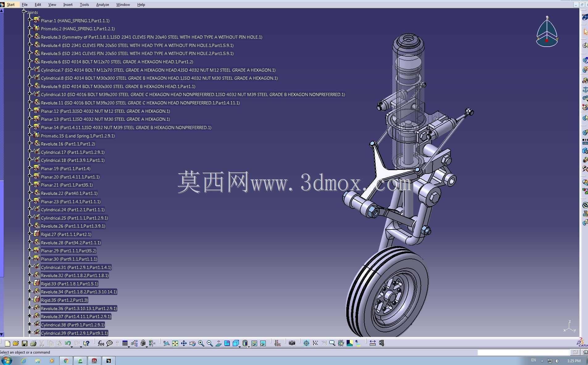Click the tree scrollbar down arrow
The image size is (588, 365).
2,334
